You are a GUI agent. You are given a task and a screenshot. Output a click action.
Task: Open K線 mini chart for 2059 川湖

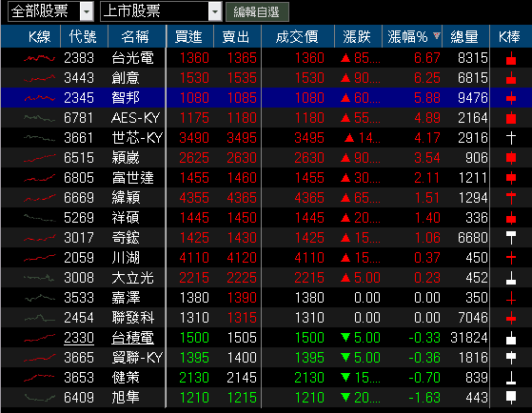[x=39, y=258]
